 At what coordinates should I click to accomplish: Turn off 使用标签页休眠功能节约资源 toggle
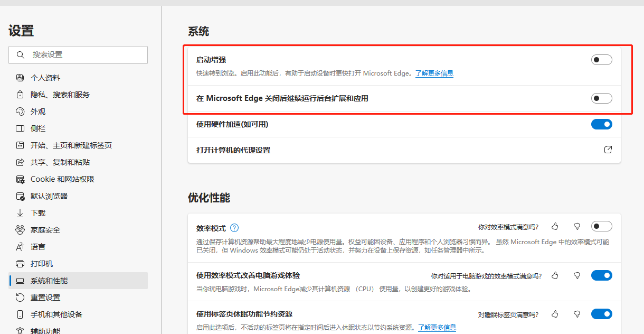click(602, 314)
